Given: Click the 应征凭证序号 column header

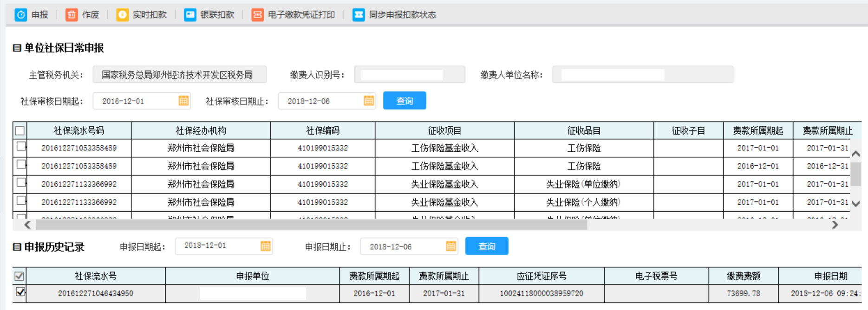Looking at the screenshot, I should click(x=542, y=276).
